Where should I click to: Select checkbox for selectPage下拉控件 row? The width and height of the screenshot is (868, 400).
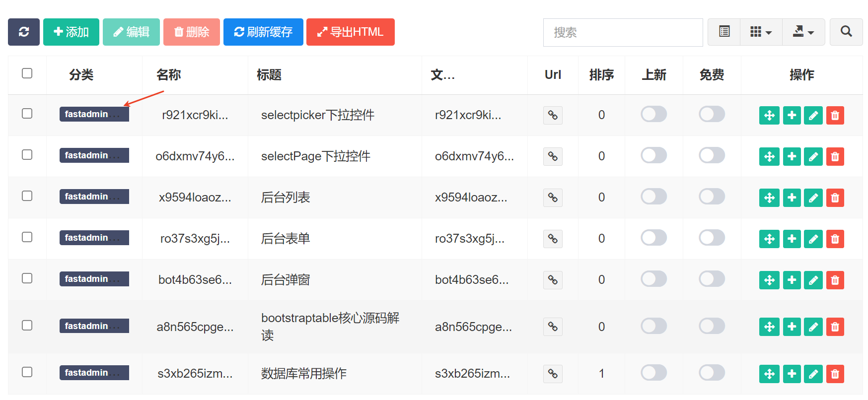pos(27,155)
